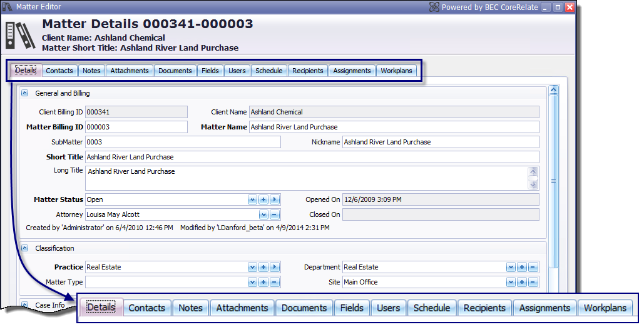The width and height of the screenshot is (644, 327).
Task: Click into the SubMatter field
Action: 183,142
